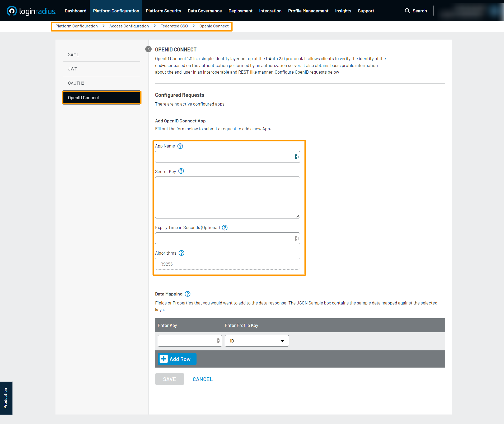
Task: Click 'There are no active configured apps.' text
Action: pos(190,104)
